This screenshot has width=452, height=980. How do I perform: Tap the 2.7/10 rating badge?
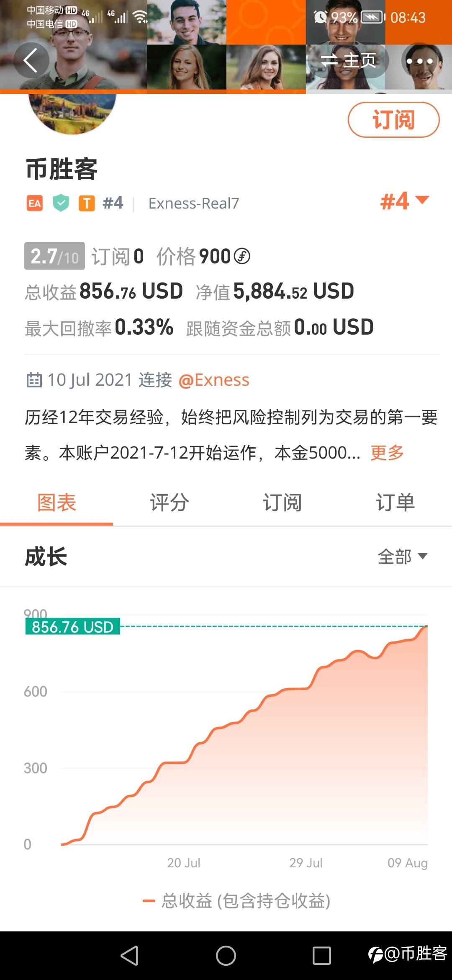click(x=54, y=256)
